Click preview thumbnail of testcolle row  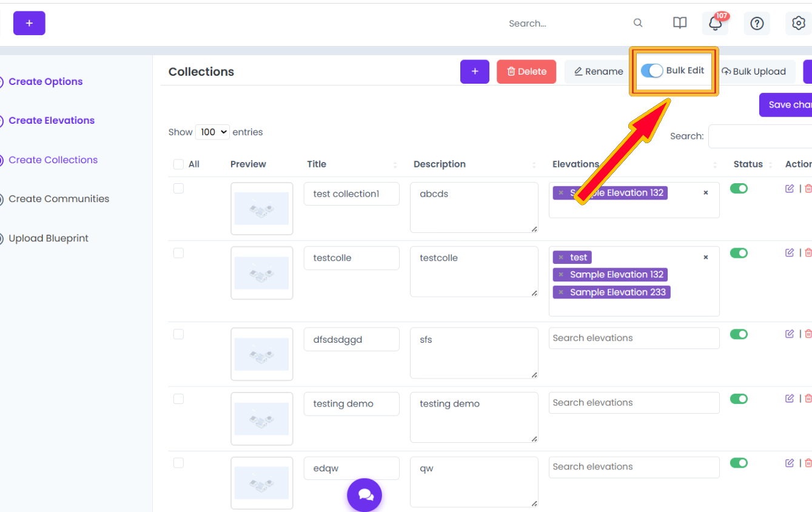pyautogui.click(x=262, y=273)
